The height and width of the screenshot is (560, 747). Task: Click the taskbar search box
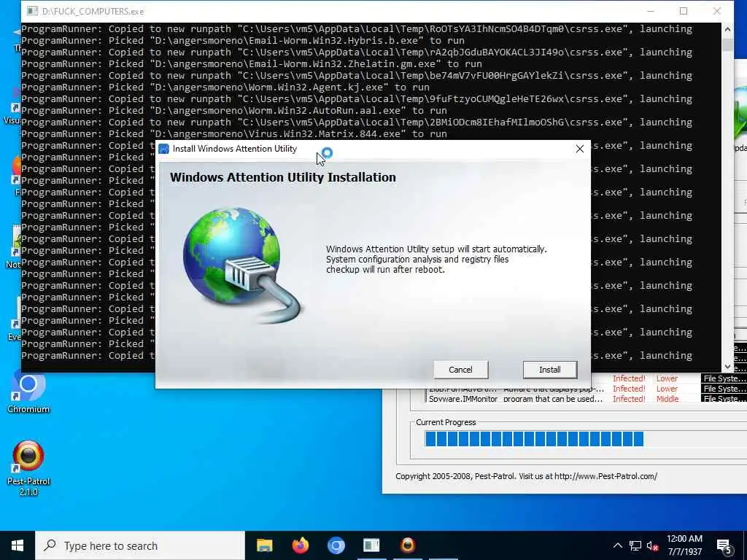tap(140, 545)
